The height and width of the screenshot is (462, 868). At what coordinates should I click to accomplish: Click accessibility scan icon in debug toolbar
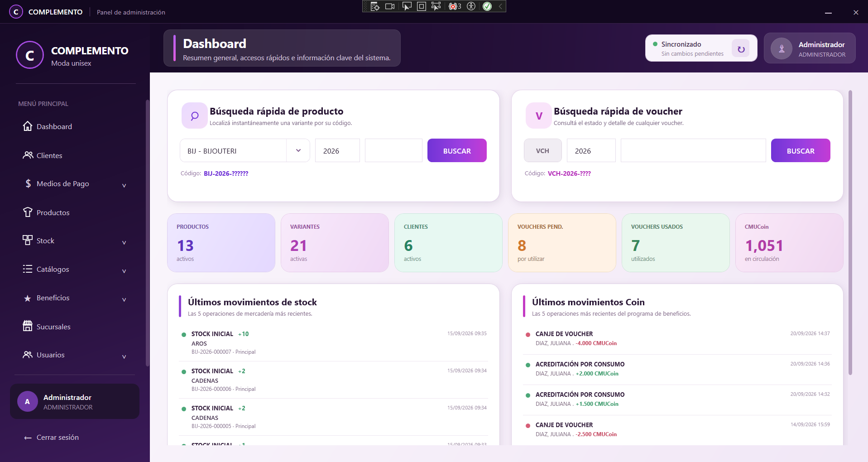click(x=471, y=6)
